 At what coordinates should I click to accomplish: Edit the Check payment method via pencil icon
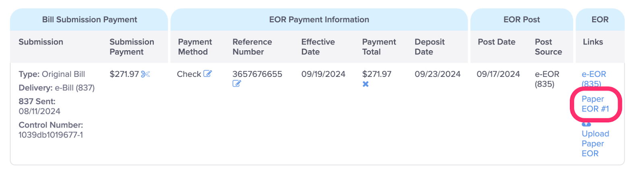click(x=208, y=74)
